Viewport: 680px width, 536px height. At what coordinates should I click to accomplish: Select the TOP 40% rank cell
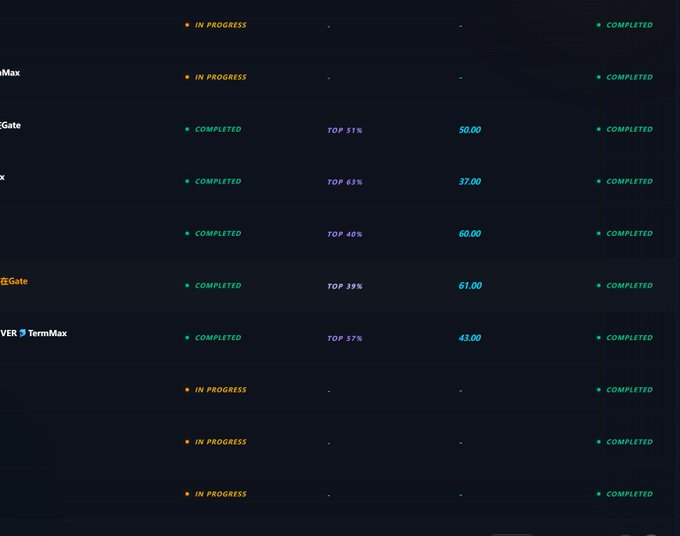click(345, 234)
